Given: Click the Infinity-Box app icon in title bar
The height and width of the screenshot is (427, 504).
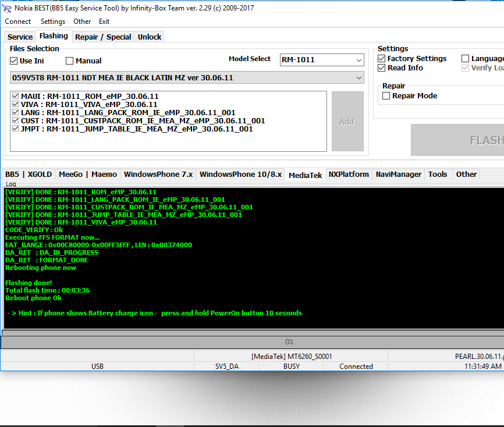Looking at the screenshot, I should click(7, 8).
